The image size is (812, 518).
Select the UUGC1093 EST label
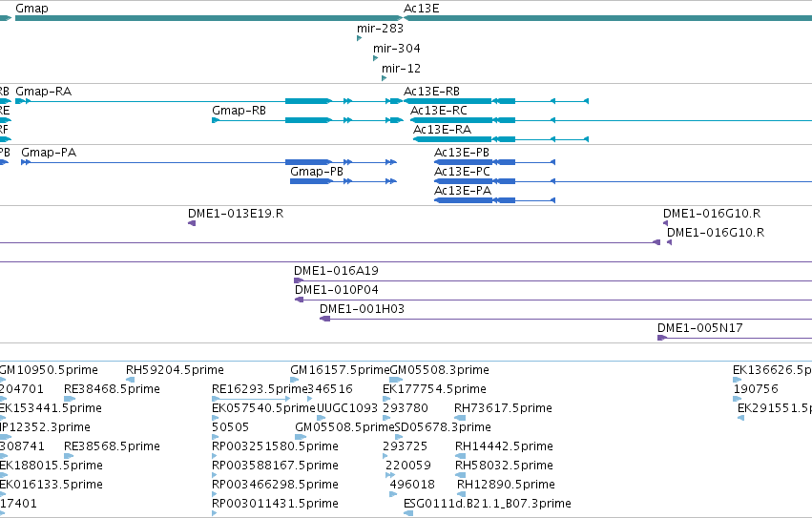click(347, 408)
